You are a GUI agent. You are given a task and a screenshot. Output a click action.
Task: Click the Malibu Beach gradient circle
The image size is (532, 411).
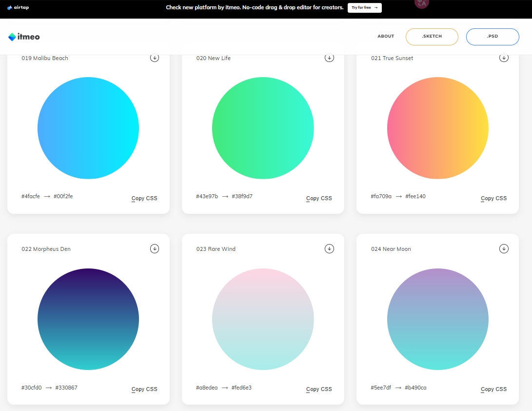tap(88, 128)
